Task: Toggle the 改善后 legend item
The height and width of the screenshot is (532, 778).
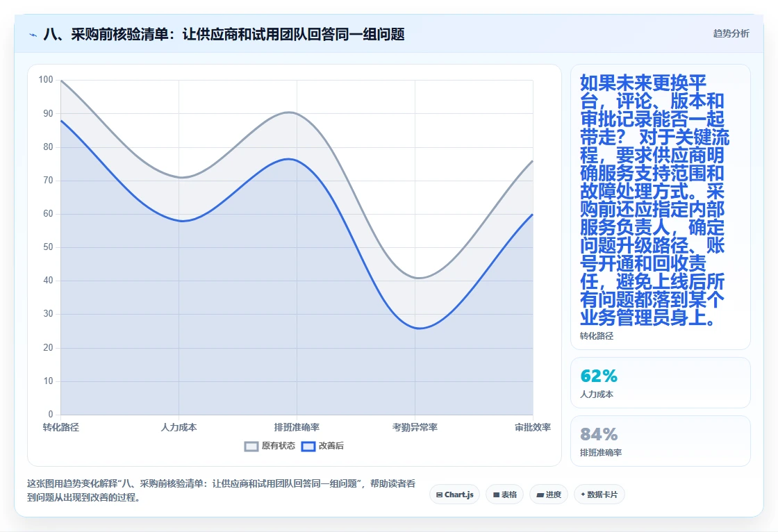Action: coord(322,446)
